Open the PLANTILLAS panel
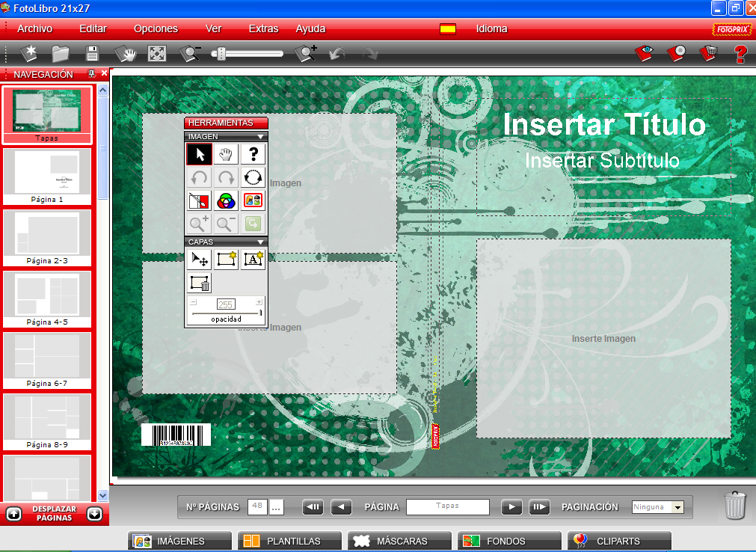The height and width of the screenshot is (552, 756). click(x=290, y=541)
